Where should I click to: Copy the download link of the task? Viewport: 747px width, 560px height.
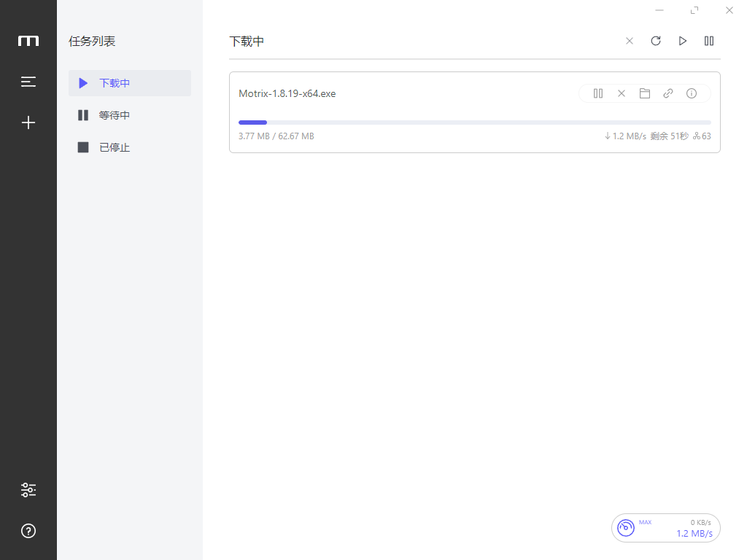point(668,93)
